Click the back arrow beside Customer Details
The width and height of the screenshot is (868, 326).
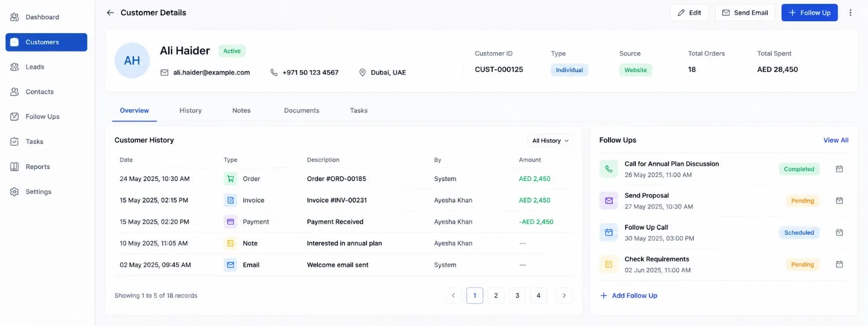tap(110, 12)
